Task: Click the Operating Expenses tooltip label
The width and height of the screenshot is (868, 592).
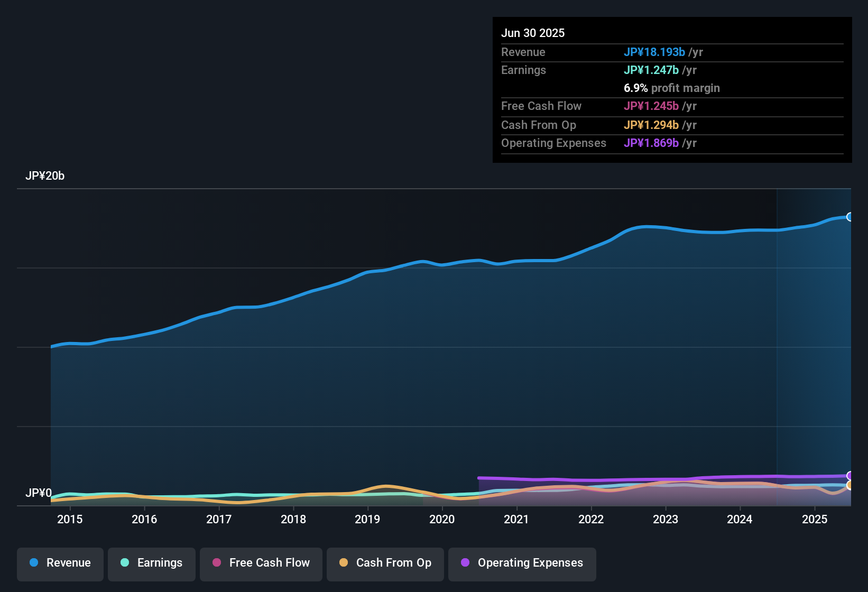Action: [x=553, y=143]
